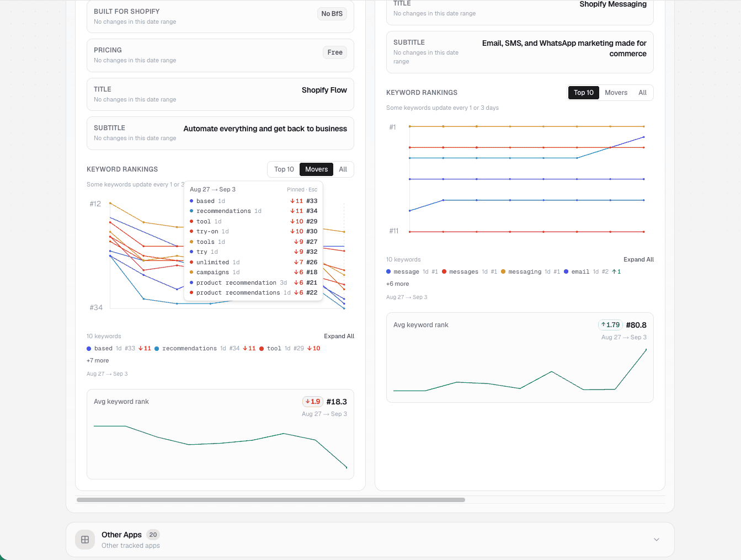Click the ↑1.79 average rank change badge
741x560 pixels.
[x=610, y=325]
